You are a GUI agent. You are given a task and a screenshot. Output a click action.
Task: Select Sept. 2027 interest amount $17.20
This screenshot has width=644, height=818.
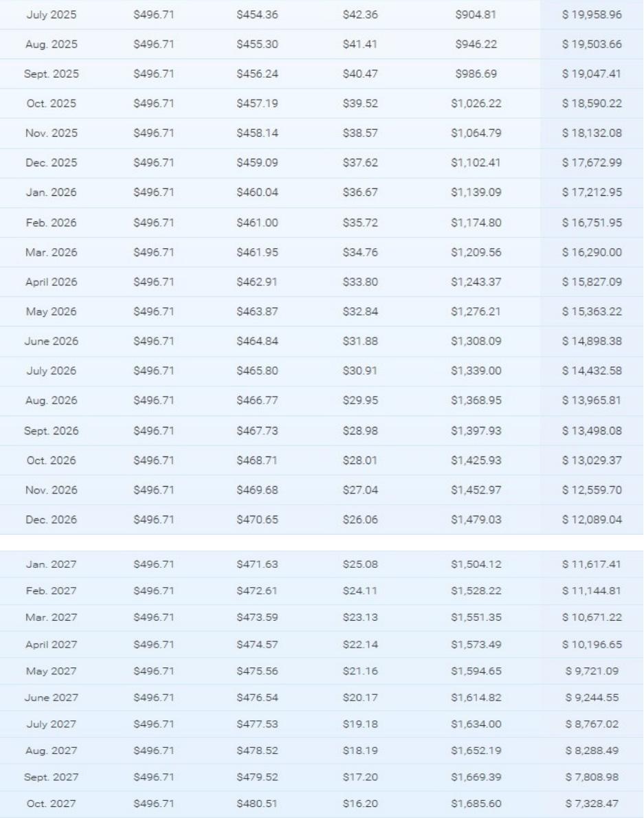tap(360, 777)
